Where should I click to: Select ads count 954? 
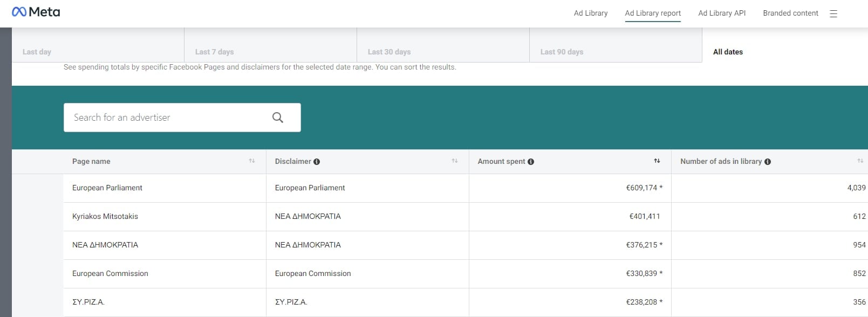[859, 245]
